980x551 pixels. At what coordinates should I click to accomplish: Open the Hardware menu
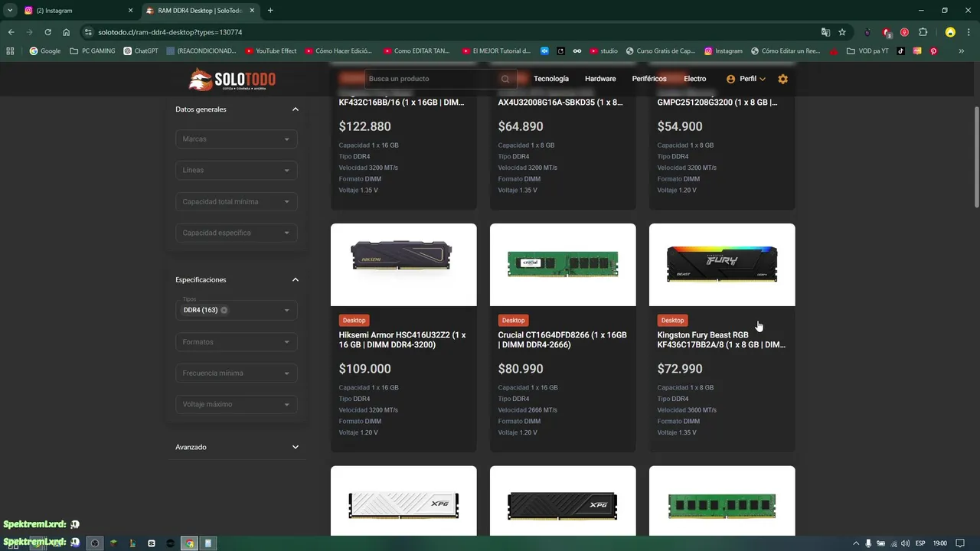[600, 79]
